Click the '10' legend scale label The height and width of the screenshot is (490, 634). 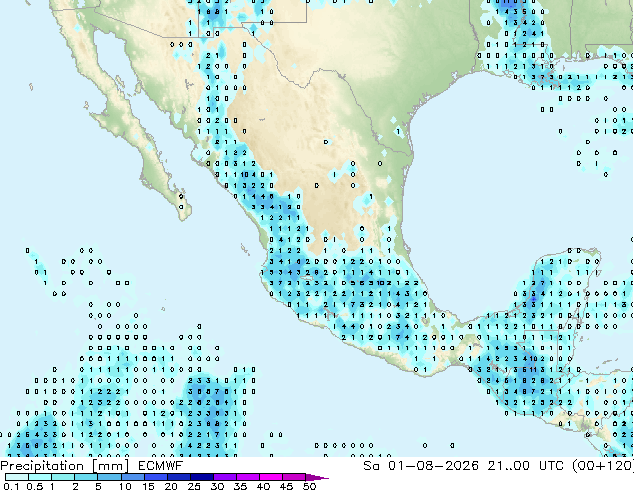125,486
